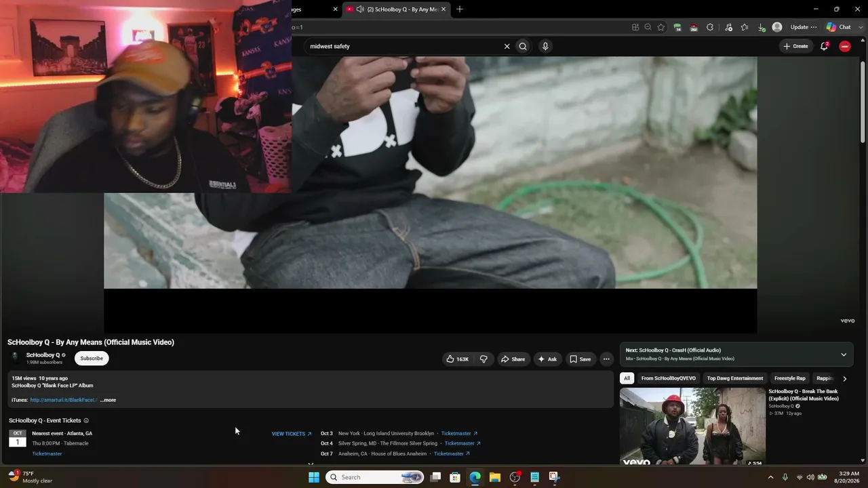Select the Freestyle Rap filter chip
This screenshot has height=488, width=868.
(x=790, y=378)
